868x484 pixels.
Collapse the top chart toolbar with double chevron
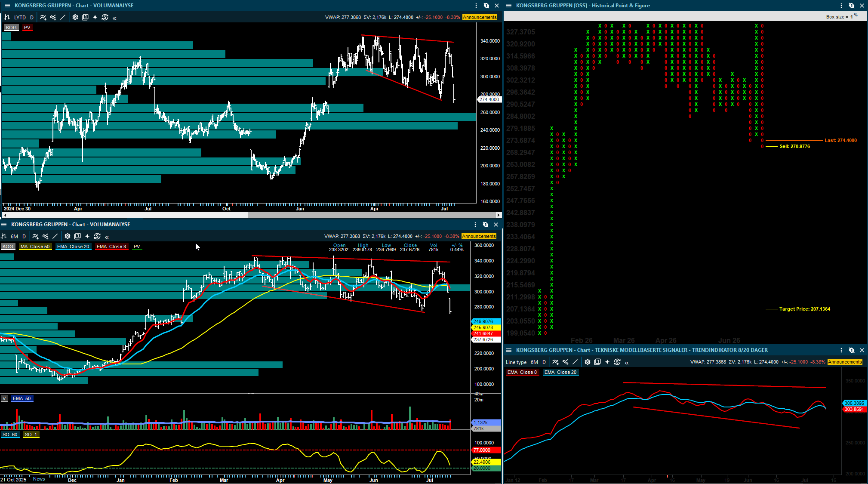114,18
